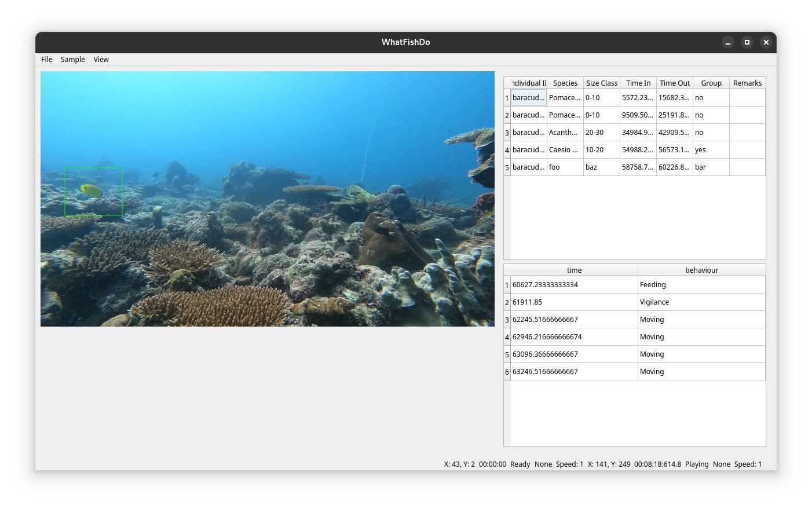812x509 pixels.
Task: Select the Caesio species cell
Action: pyautogui.click(x=565, y=150)
